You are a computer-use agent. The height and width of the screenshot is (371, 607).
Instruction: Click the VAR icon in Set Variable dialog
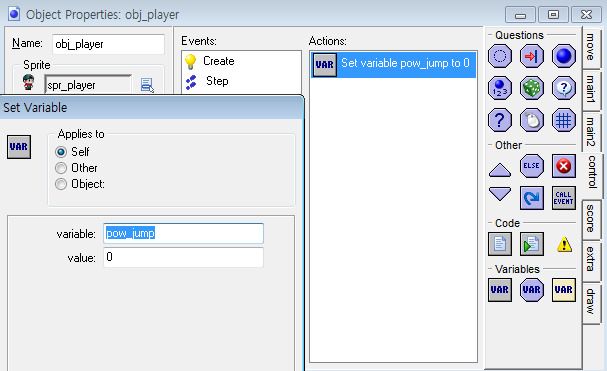coord(19,147)
